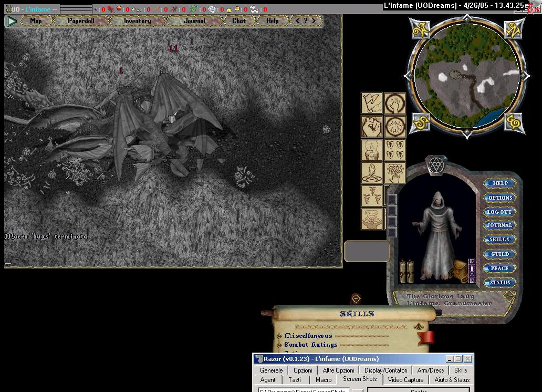Open the Tasti tab in Razor

[x=295, y=379]
